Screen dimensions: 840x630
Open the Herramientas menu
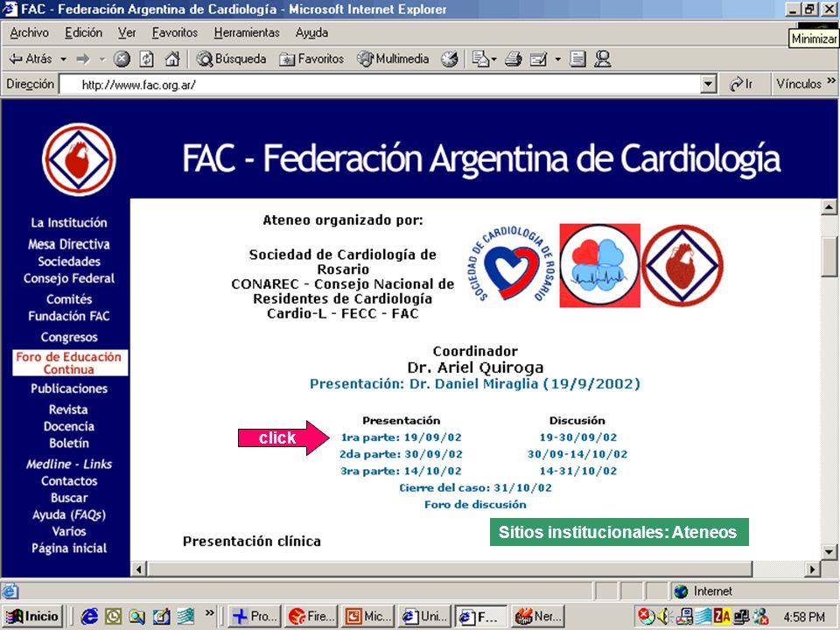pos(247,32)
